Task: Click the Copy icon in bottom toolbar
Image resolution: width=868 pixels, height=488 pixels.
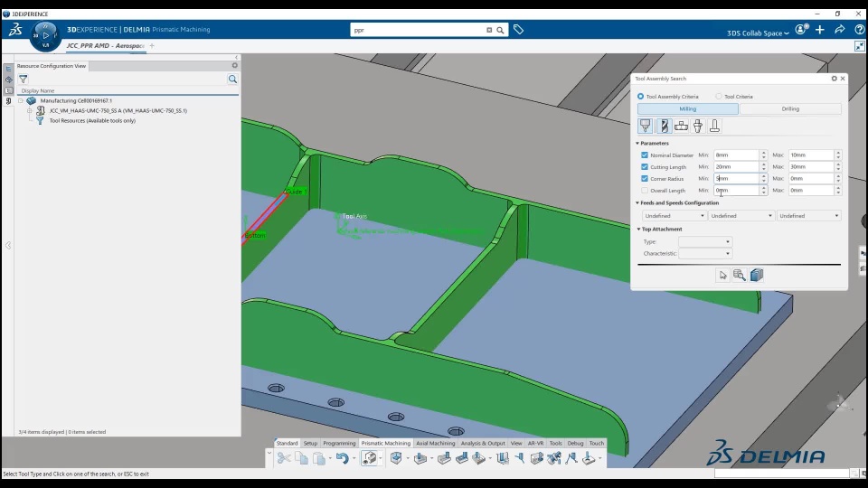Action: pos(301,458)
